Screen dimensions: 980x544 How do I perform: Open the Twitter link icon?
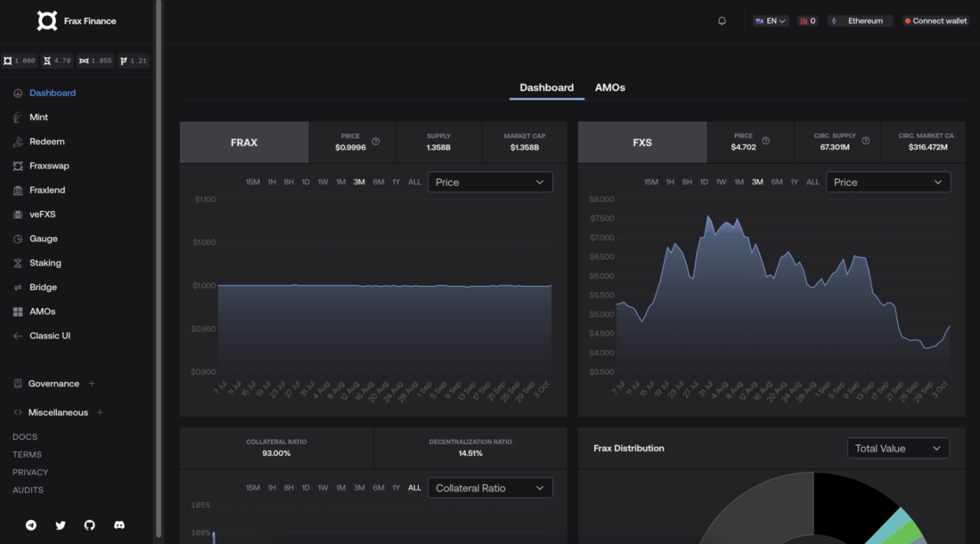[x=60, y=525]
